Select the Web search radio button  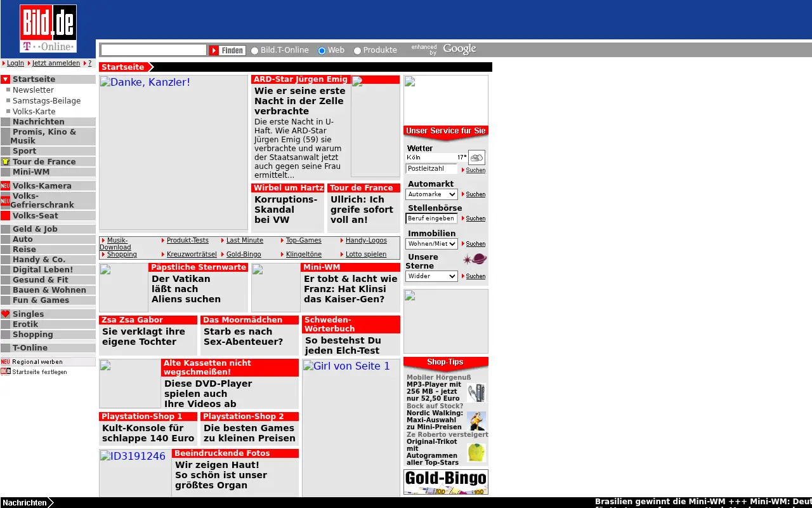pos(322,51)
